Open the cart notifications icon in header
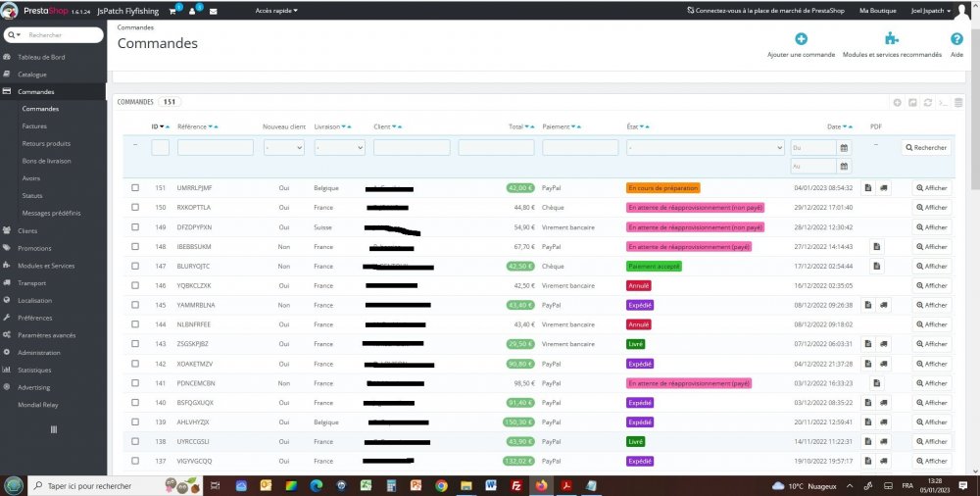 [x=172, y=11]
